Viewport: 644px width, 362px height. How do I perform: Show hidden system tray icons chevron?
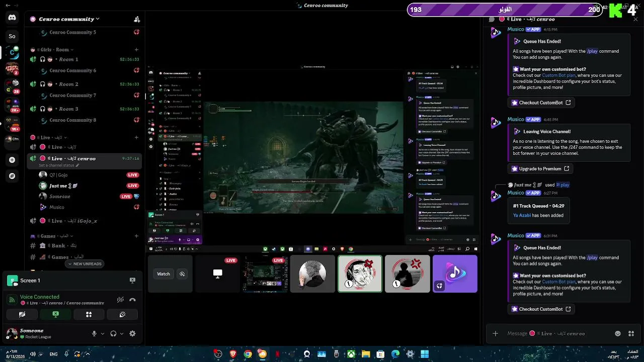(x=88, y=354)
